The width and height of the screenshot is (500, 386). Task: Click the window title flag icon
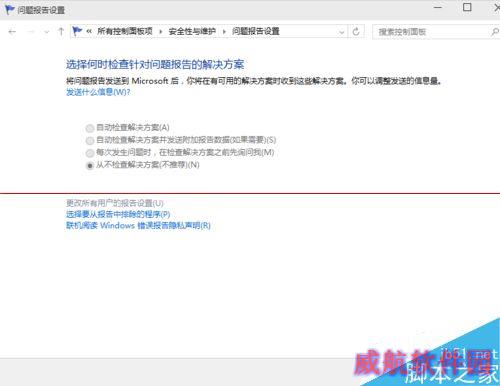pyautogui.click(x=10, y=9)
